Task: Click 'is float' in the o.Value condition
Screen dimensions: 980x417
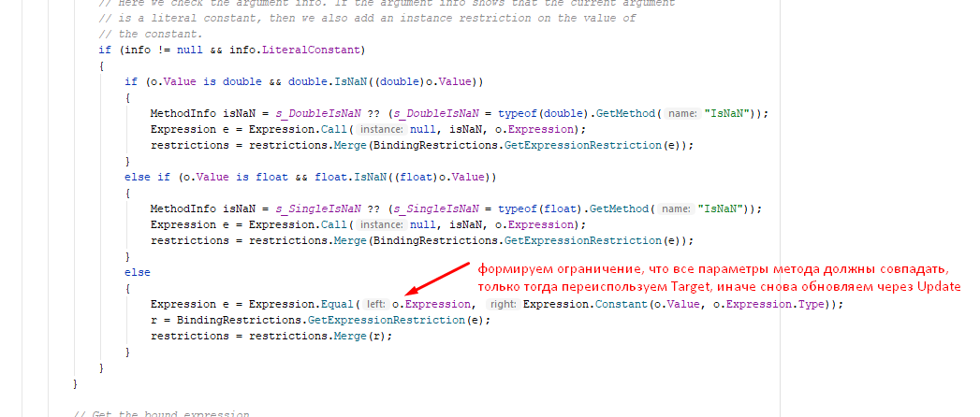Action: [261, 178]
